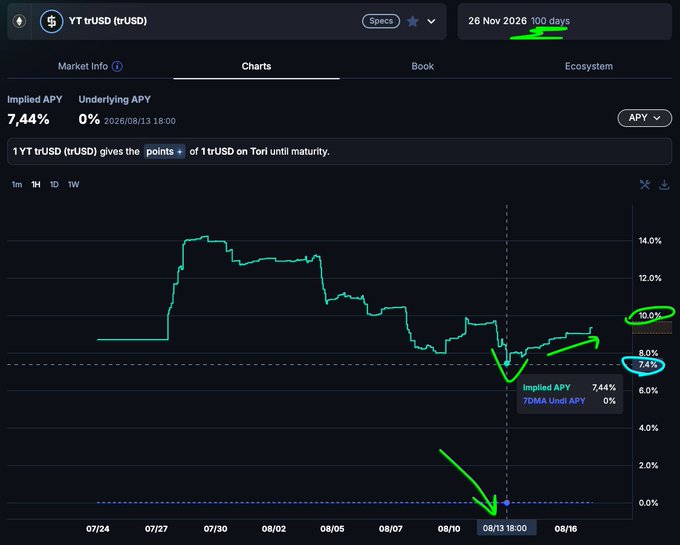Image resolution: width=680 pixels, height=545 pixels.
Task: Click the teal implied APY data point
Action: [x=507, y=363]
